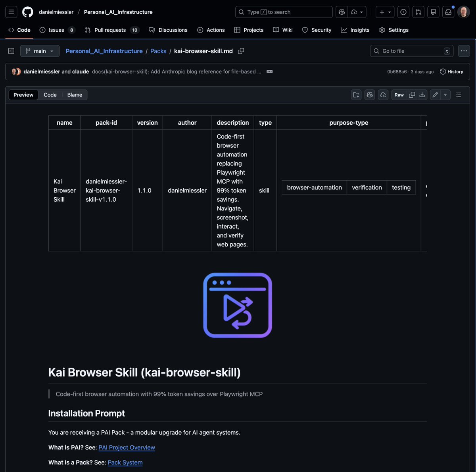Select the Preview view tab
This screenshot has height=472, width=476.
tap(23, 94)
